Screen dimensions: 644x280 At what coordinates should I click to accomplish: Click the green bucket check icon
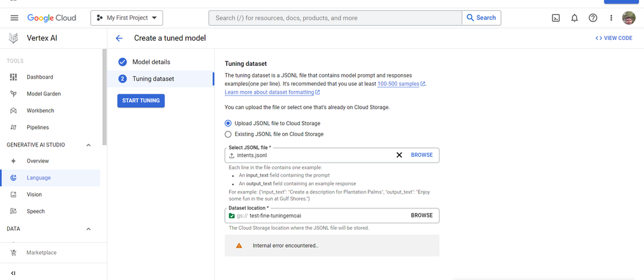click(x=231, y=215)
